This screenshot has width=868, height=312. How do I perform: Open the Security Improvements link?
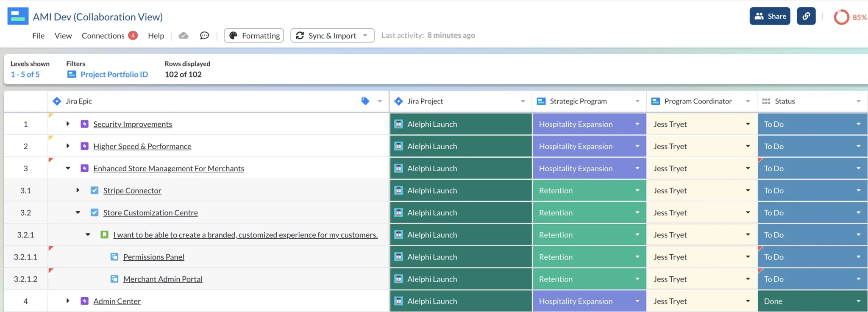(133, 124)
